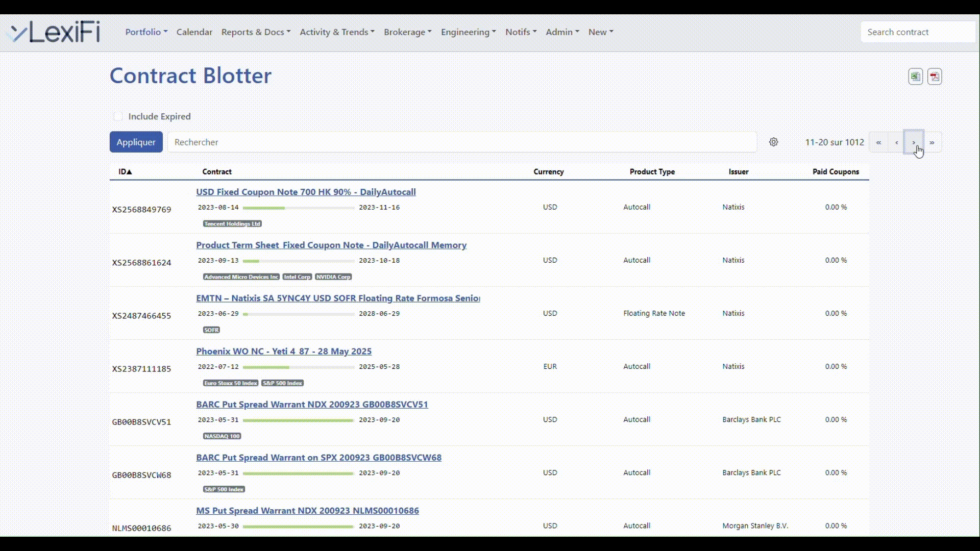Export blotter to Excel icon
Viewport: 980px width, 551px height.
click(x=915, y=77)
